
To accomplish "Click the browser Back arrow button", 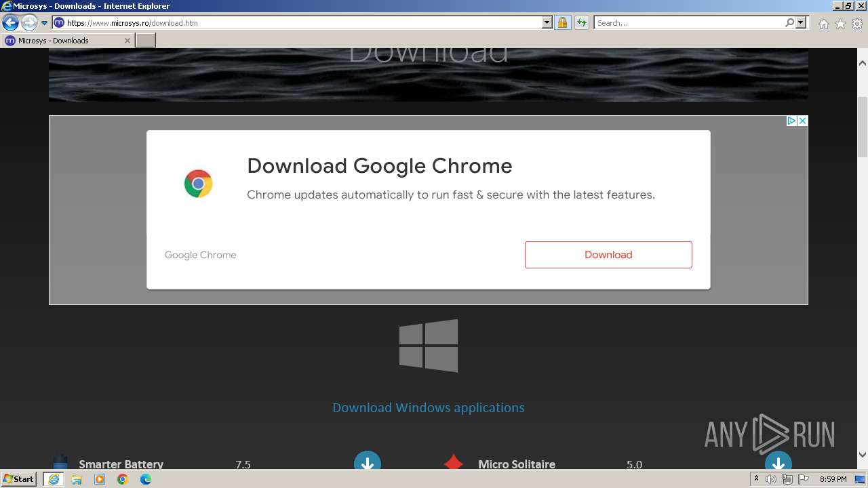I will click(10, 23).
